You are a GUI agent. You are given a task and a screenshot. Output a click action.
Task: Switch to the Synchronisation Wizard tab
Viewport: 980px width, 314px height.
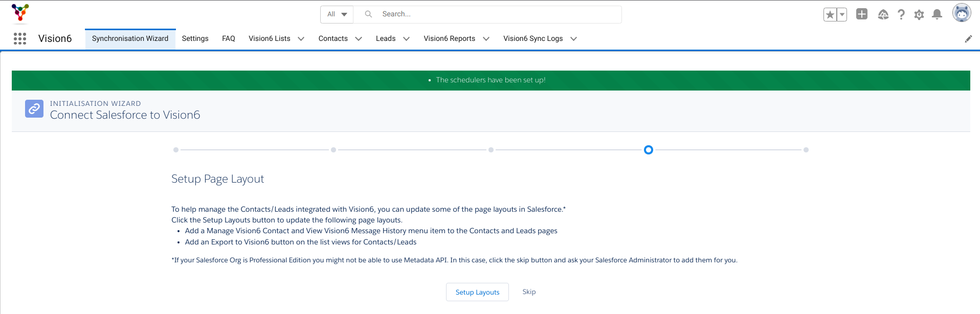tap(130, 39)
